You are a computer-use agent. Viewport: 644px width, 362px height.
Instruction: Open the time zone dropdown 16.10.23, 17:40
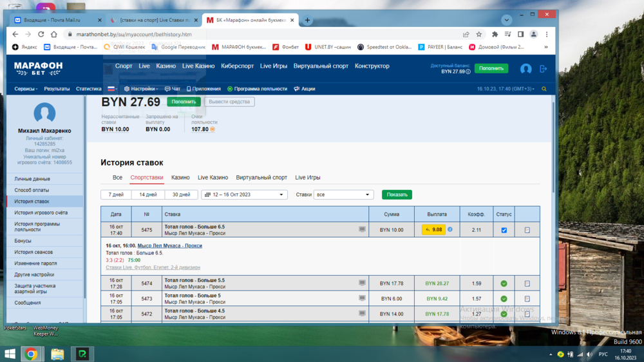506,89
